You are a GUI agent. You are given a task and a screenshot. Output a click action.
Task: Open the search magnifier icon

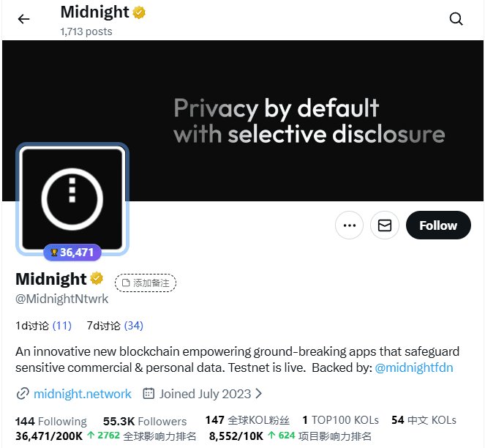click(x=456, y=19)
